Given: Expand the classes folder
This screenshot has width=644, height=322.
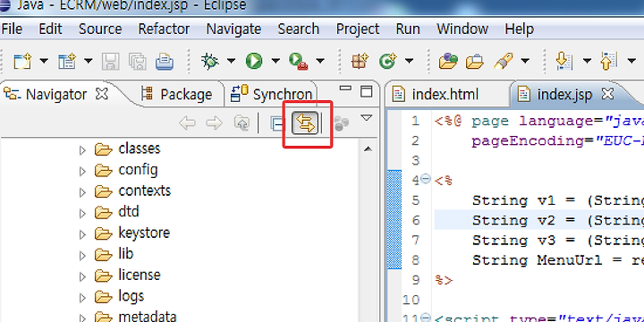Looking at the screenshot, I should (x=82, y=150).
